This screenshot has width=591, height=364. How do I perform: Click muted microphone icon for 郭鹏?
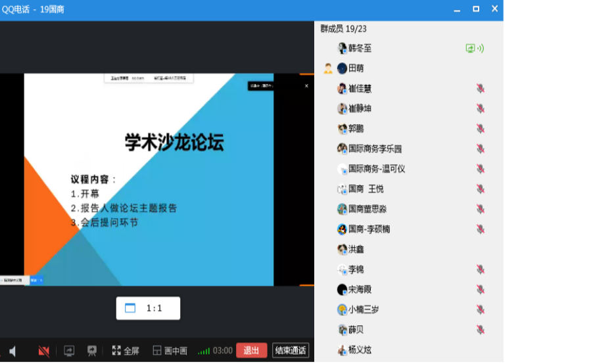click(x=481, y=129)
